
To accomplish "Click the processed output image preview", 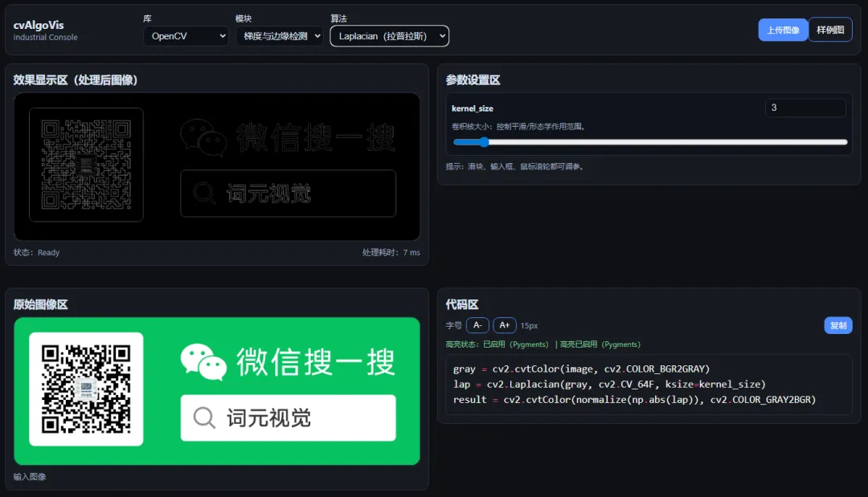I will [x=217, y=166].
